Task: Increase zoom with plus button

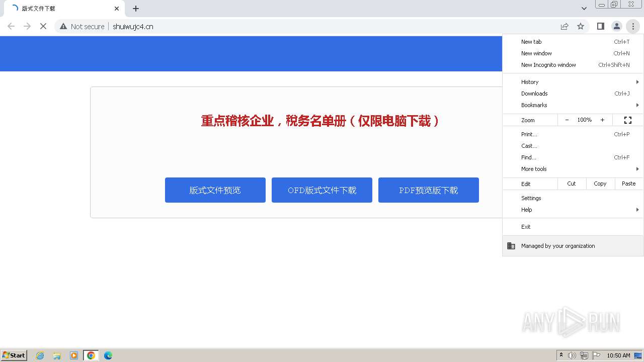Action: coord(602,120)
